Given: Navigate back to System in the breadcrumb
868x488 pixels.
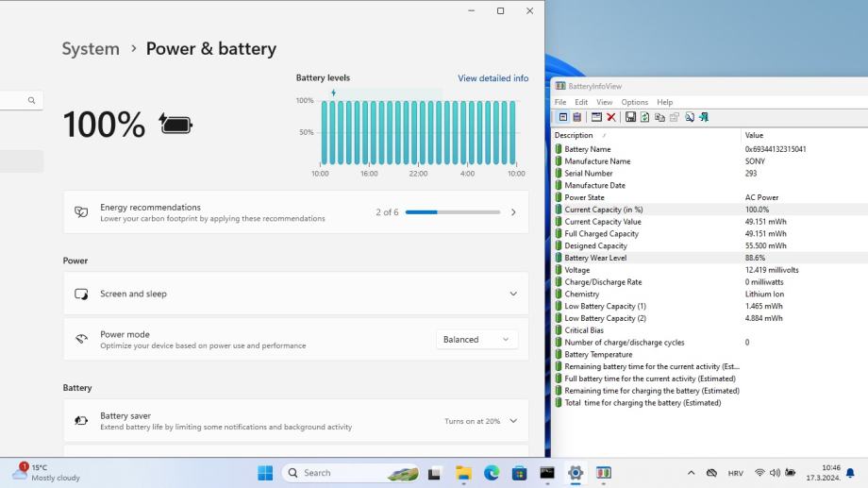Looking at the screenshot, I should [91, 49].
